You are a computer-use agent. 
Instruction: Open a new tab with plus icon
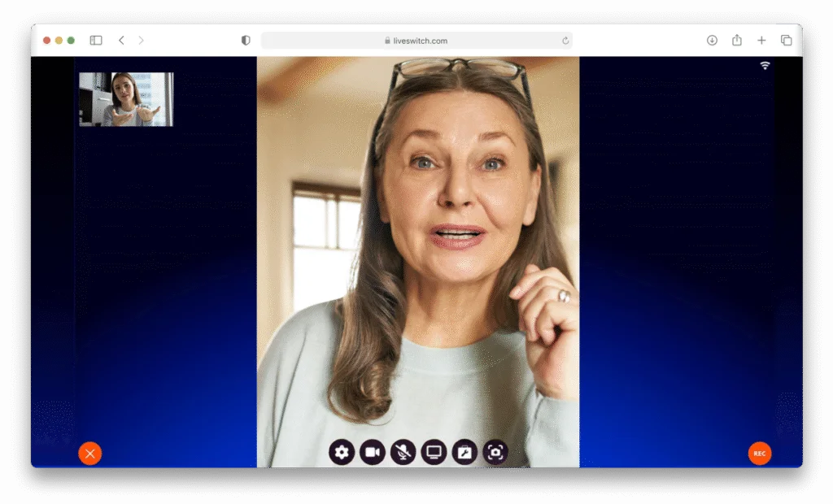[x=761, y=41]
